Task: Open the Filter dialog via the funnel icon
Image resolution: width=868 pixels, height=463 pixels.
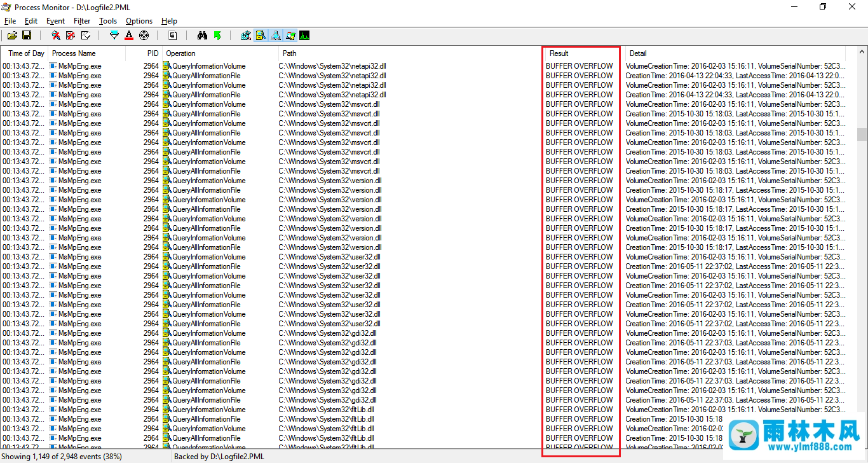Action: click(x=114, y=36)
